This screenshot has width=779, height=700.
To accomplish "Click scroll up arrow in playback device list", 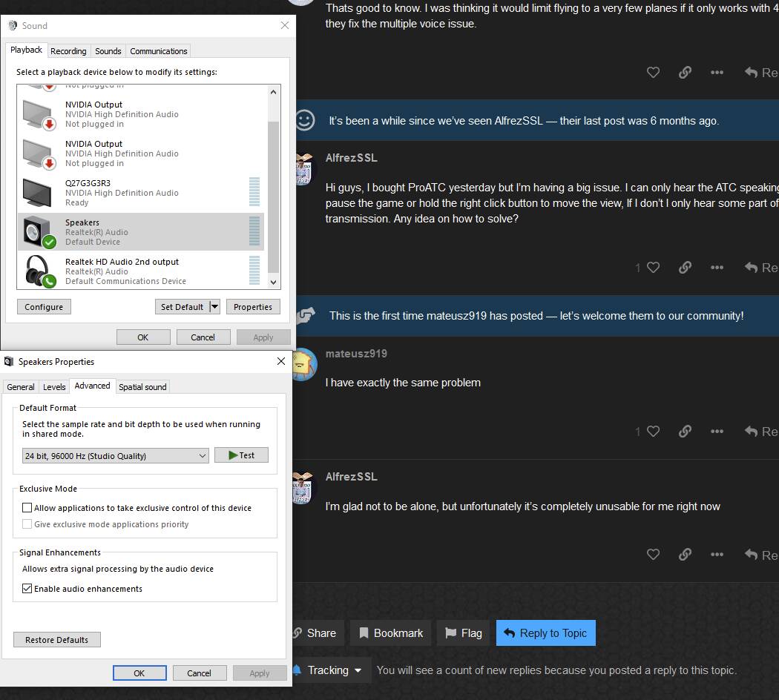I will [273, 92].
